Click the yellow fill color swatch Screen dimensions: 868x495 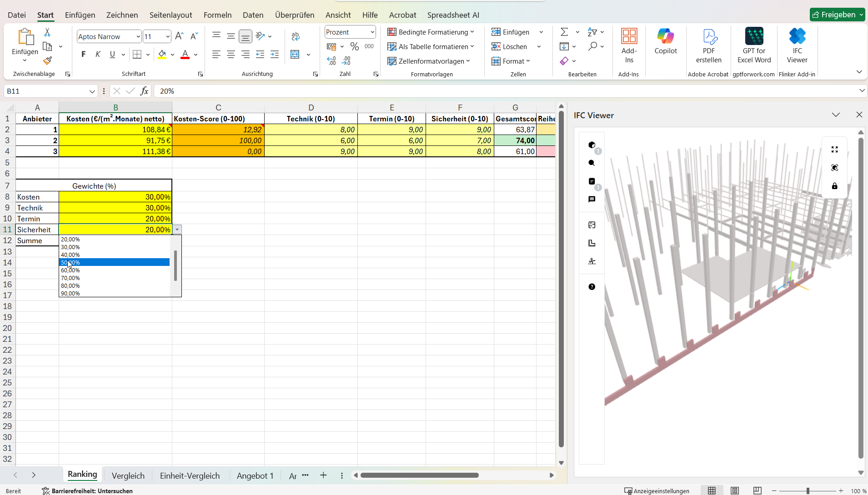pos(162,55)
